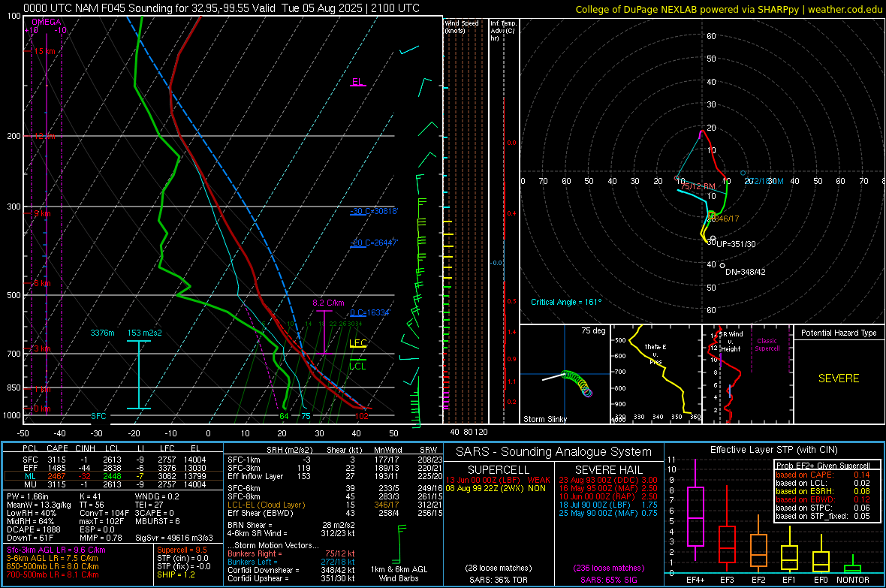Select the 153 m2s2 helicity label

point(145,333)
